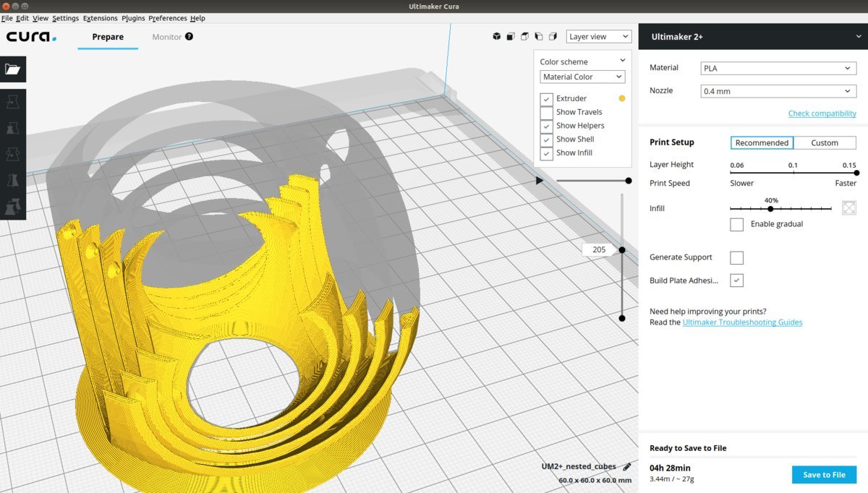Toggle the Extruder checkbox

(x=547, y=98)
